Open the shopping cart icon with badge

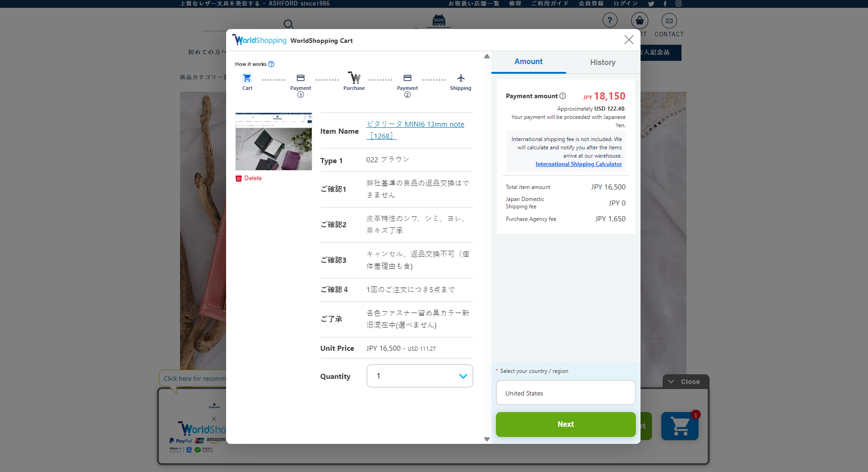pos(680,425)
